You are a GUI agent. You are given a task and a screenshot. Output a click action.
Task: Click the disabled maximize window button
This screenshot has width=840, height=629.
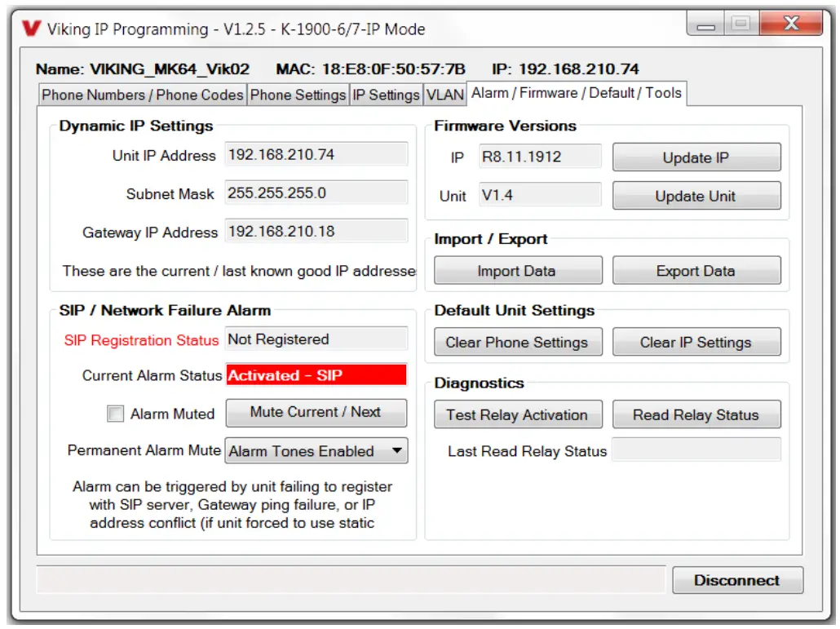point(741,24)
